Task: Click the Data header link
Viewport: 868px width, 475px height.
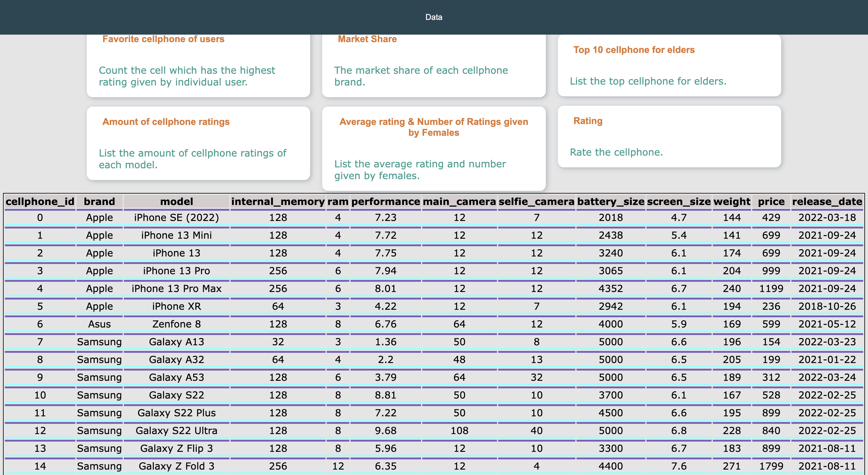Action: [x=434, y=17]
